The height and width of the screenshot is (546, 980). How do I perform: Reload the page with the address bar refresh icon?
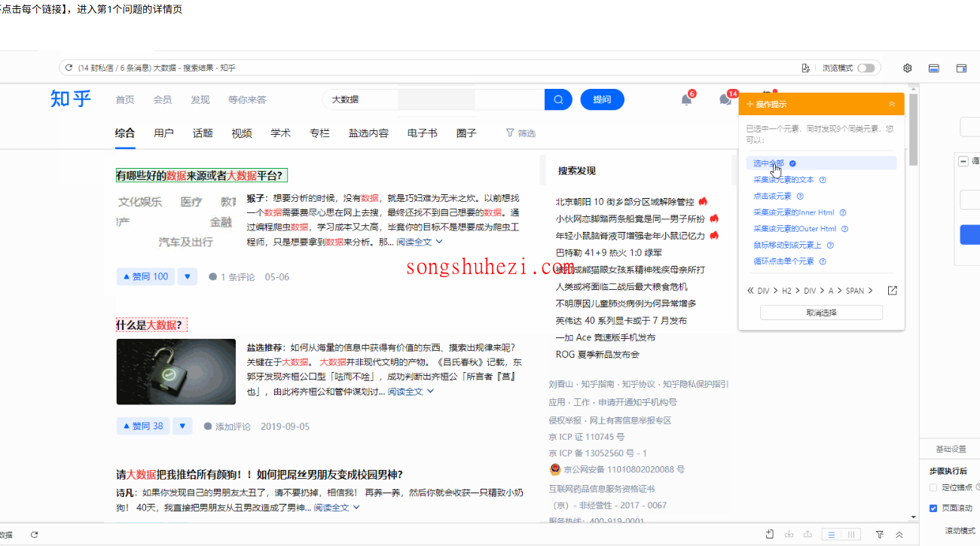click(x=69, y=68)
